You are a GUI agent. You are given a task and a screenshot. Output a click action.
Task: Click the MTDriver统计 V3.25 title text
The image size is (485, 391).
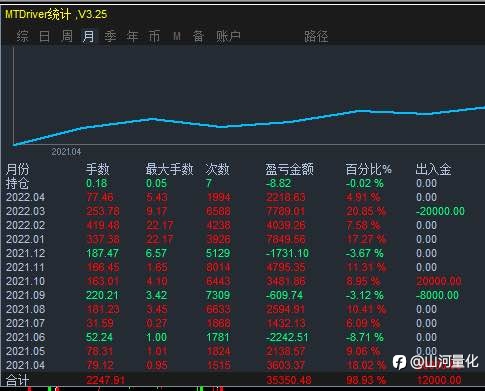tap(56, 14)
